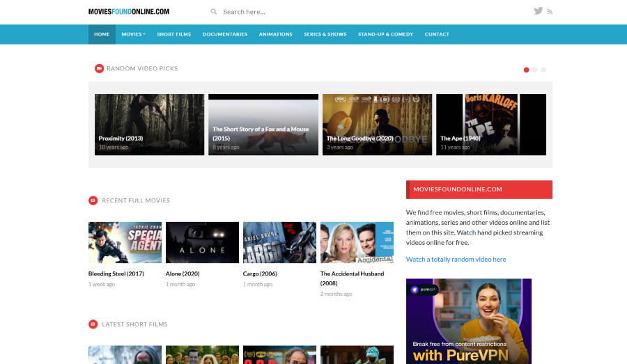The width and height of the screenshot is (627, 364).
Task: Click the Bleeding Steel (2017) title link
Action: click(116, 274)
